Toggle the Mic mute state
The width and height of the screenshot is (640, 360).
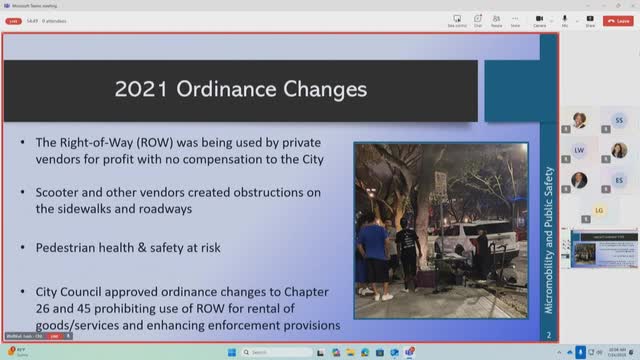point(564,21)
